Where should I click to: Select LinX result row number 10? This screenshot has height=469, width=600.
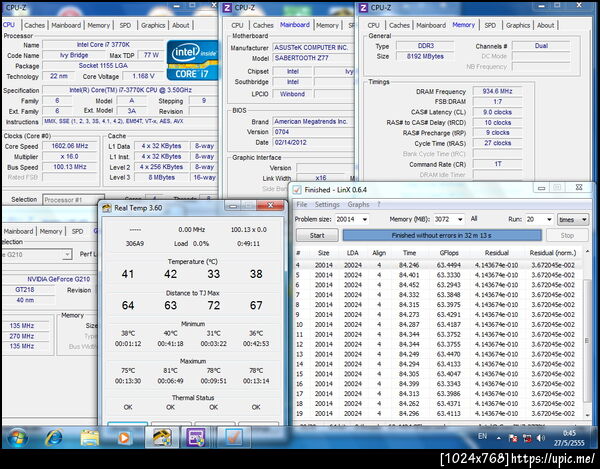click(438, 324)
